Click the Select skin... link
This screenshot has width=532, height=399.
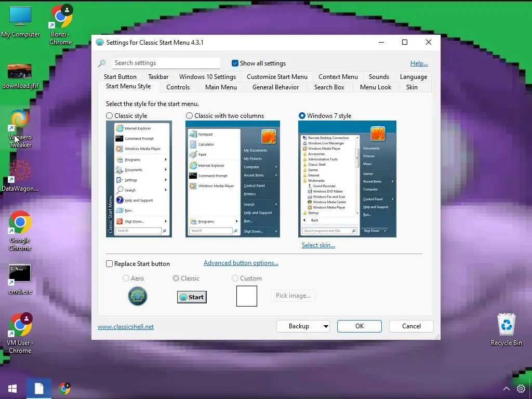pos(318,245)
